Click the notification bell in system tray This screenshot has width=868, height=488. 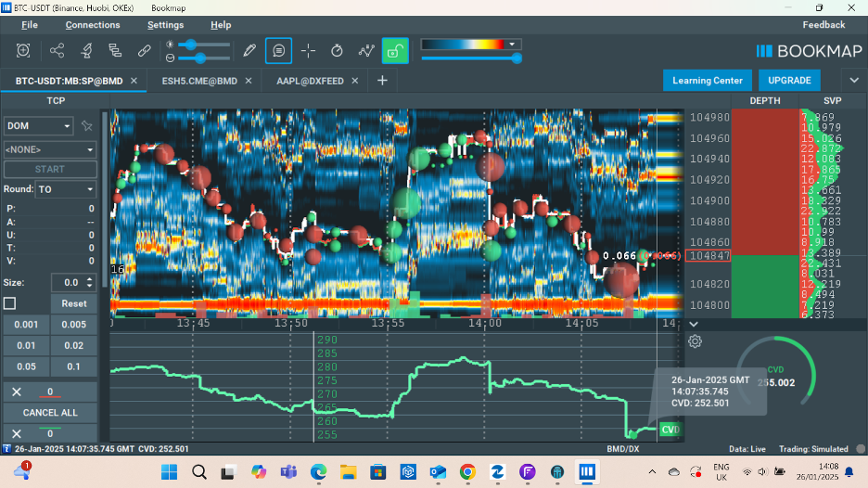click(x=849, y=471)
